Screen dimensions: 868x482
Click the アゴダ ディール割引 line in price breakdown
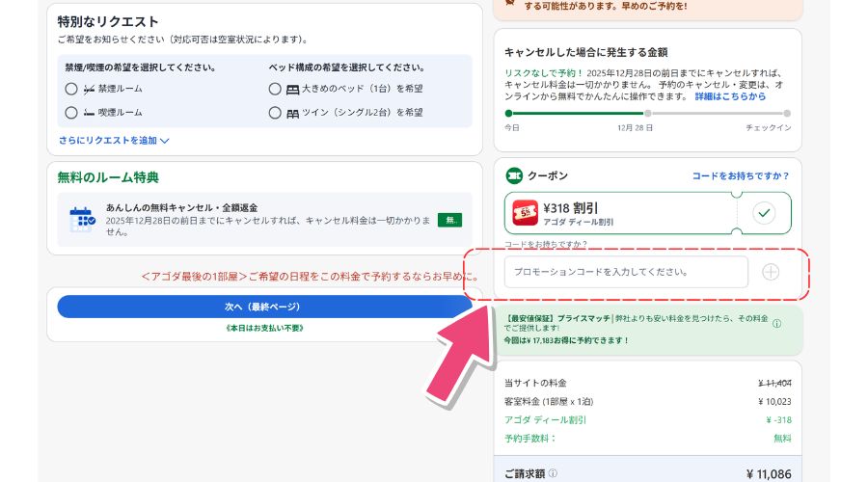click(648, 420)
